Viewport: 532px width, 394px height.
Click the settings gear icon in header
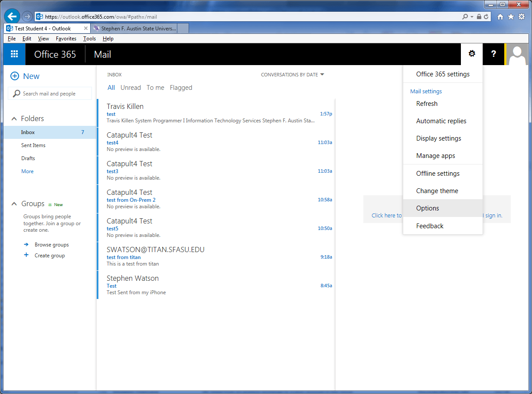(472, 54)
